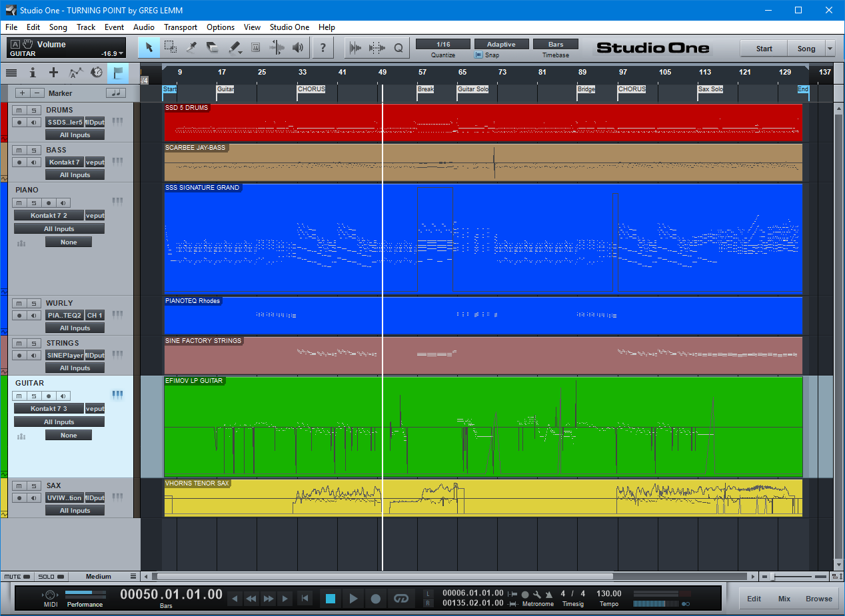Open the Browse panel button
The width and height of the screenshot is (845, 616).
coord(819,599)
